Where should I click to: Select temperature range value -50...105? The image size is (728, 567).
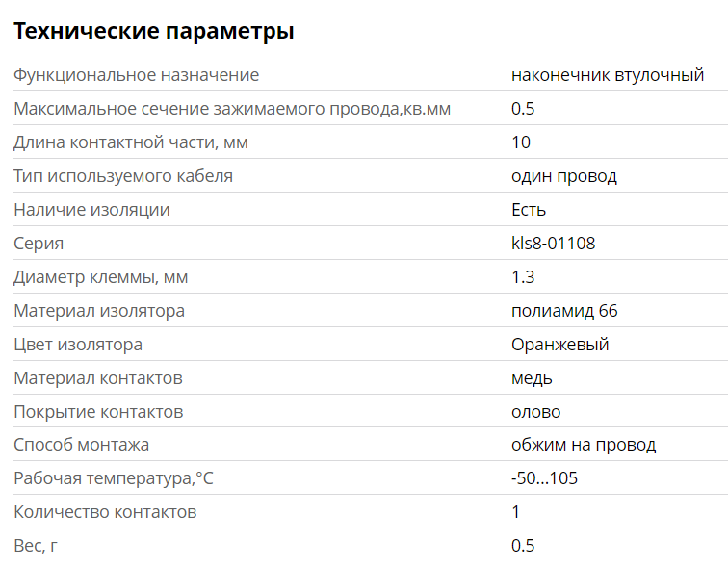[545, 477]
